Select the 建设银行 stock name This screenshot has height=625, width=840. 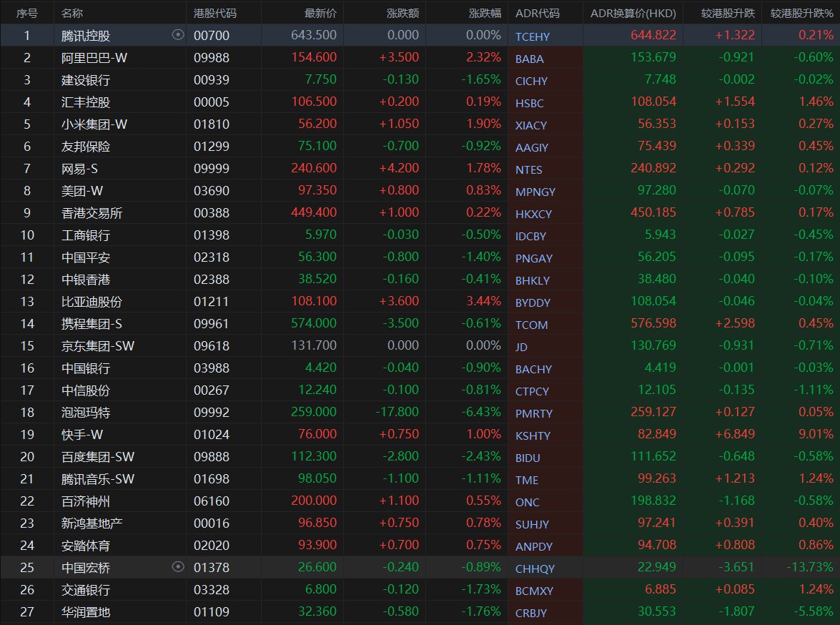[x=86, y=80]
